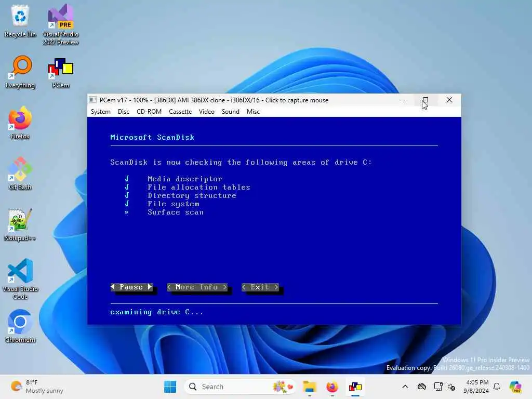
Task: Click the volume muted tray icon
Action: pos(451,387)
